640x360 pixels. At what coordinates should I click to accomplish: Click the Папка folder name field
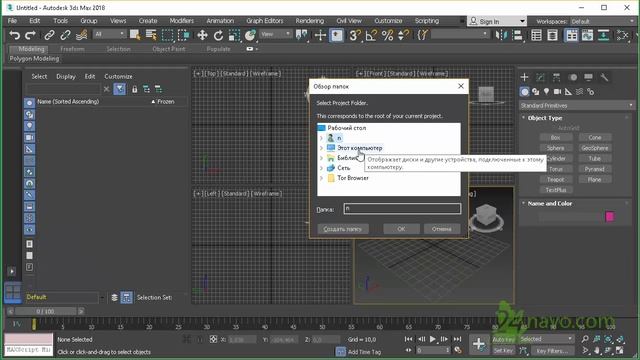(x=402, y=209)
